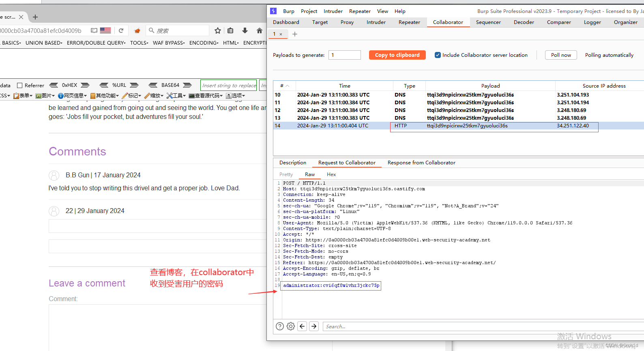This screenshot has width=644, height=351.
Task: Switch to the Logger tab
Action: [592, 22]
